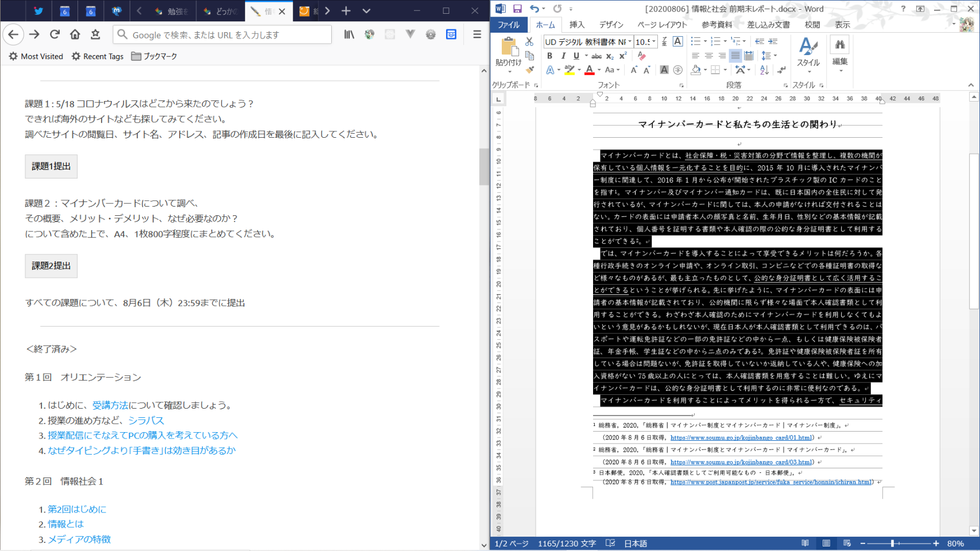The height and width of the screenshot is (551, 980).
Task: Open the font name dropdown
Action: [x=630, y=42]
